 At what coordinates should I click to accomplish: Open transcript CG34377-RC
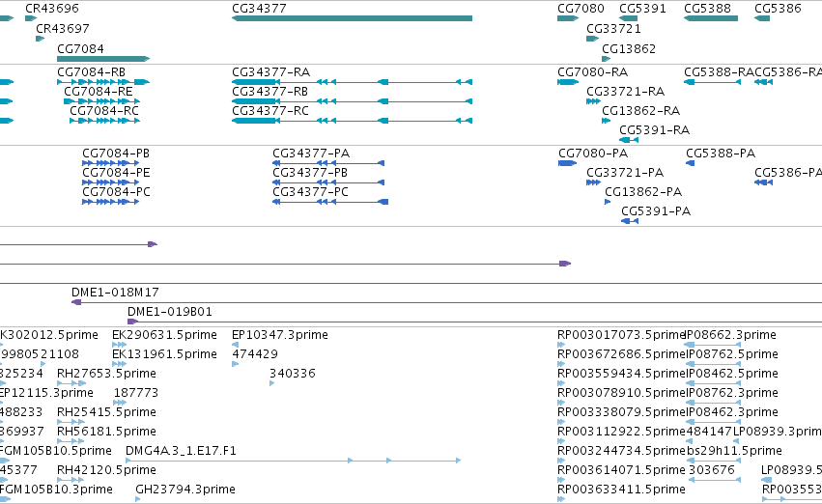pyautogui.click(x=270, y=110)
